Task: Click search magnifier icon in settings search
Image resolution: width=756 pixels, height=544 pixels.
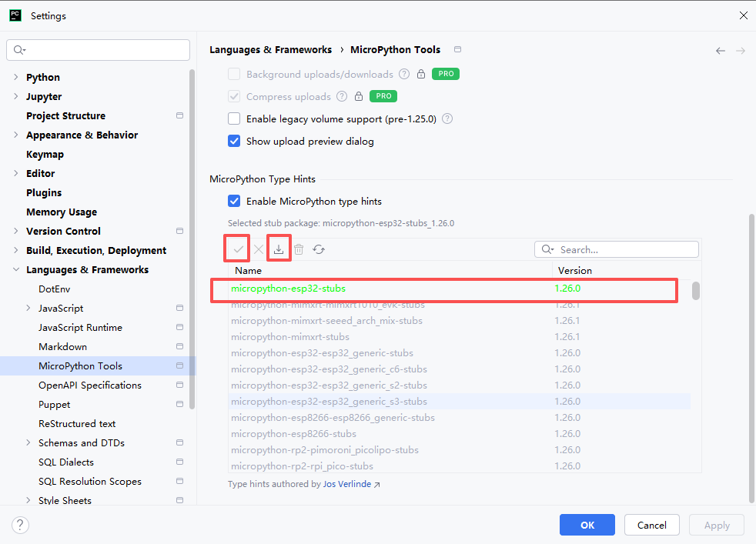Action: (19, 50)
